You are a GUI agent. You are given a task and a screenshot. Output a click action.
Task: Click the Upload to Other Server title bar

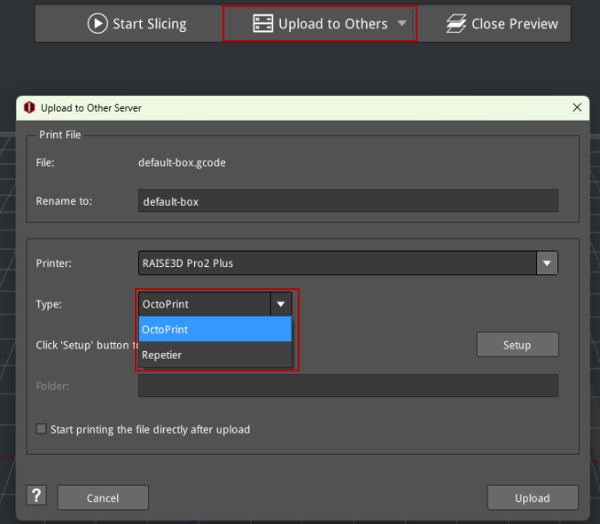[x=300, y=107]
